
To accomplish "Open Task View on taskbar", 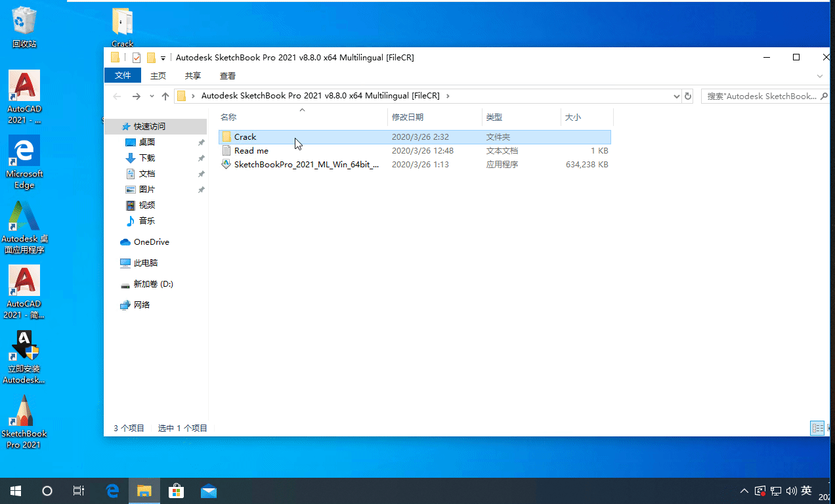I will (79, 491).
